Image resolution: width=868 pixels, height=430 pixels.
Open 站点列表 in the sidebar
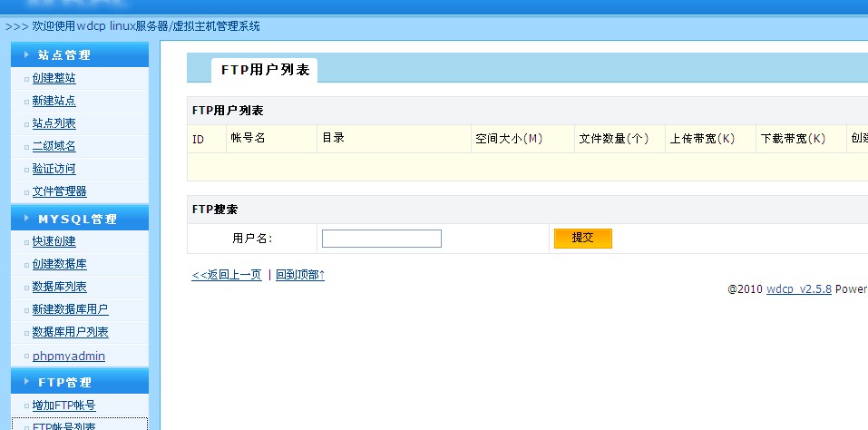[54, 123]
